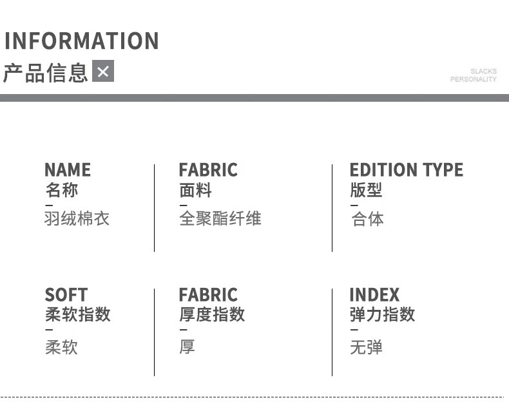Click the NAME label
The image size is (509, 420).
tap(68, 170)
